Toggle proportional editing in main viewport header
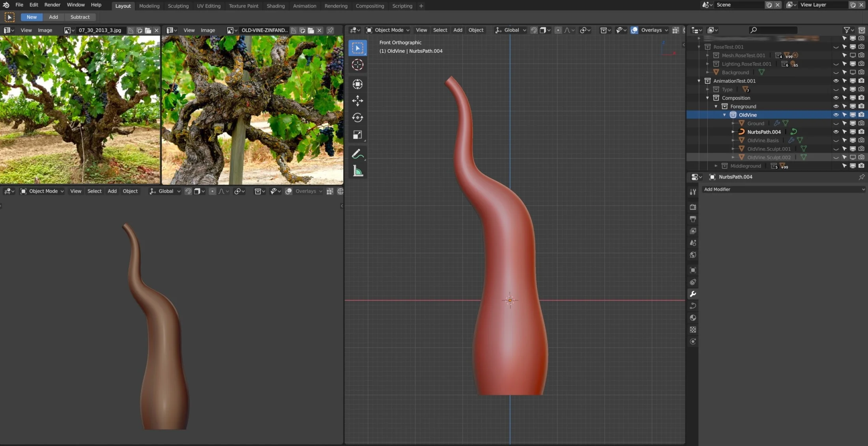This screenshot has width=868, height=446. [x=558, y=30]
